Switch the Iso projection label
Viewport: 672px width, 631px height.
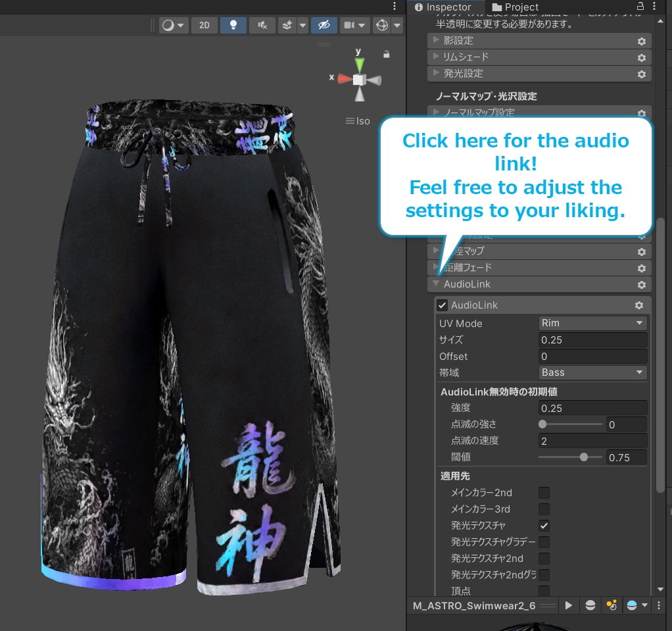(x=358, y=121)
